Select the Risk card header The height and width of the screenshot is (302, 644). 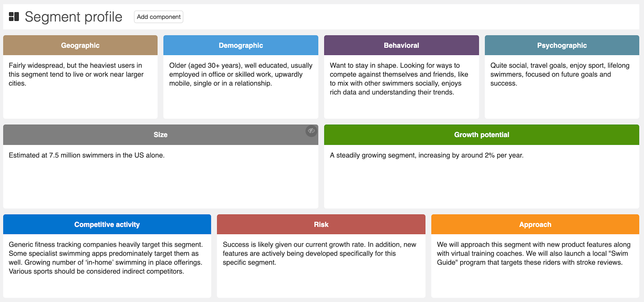[x=321, y=224]
